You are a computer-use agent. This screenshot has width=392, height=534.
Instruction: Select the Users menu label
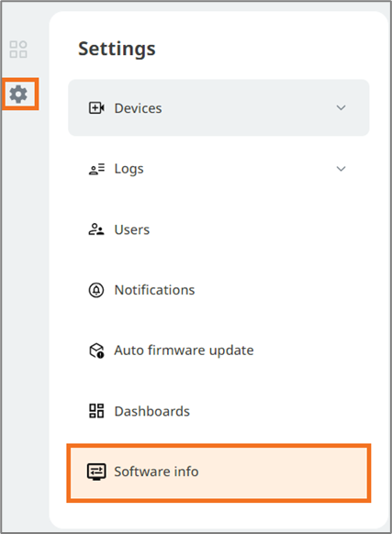(132, 230)
